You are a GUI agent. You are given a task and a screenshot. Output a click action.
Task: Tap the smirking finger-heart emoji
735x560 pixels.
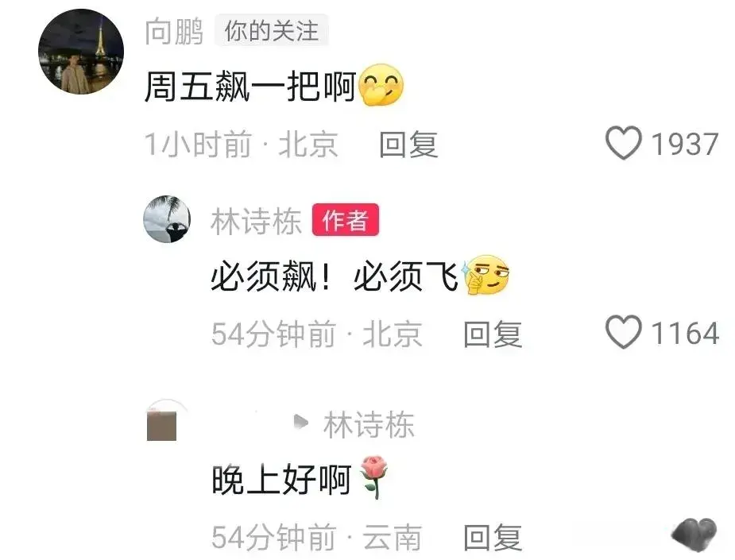[x=485, y=276]
